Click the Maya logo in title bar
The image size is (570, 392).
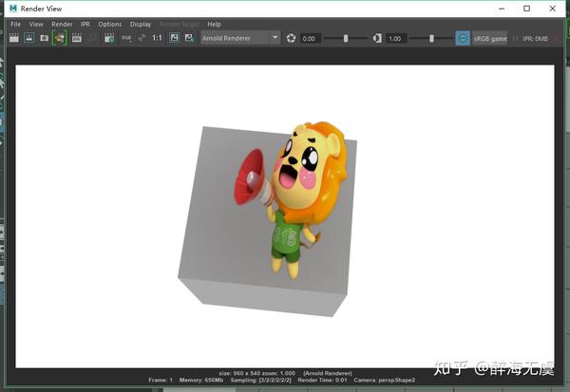click(x=13, y=9)
